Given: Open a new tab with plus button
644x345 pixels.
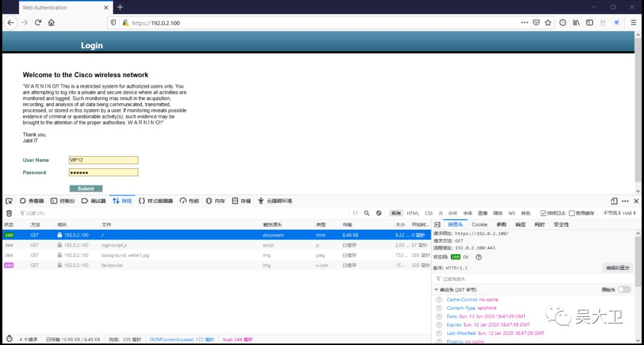Looking at the screenshot, I should (x=120, y=7).
